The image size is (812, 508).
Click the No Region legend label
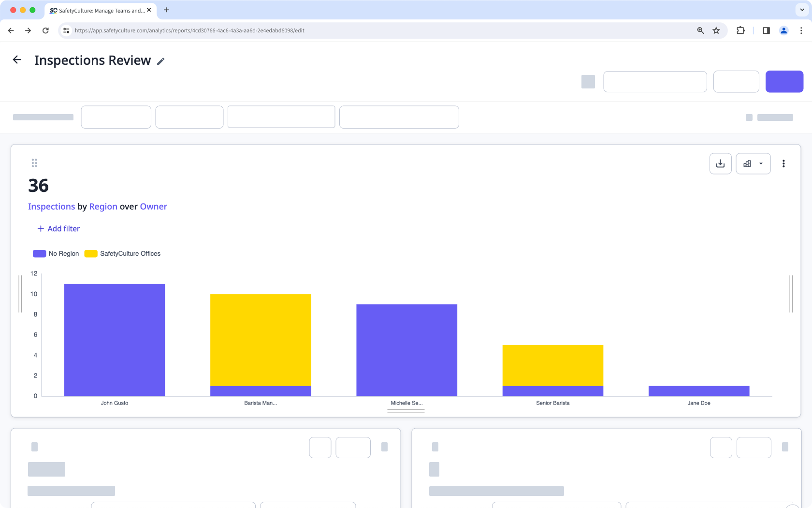tap(64, 254)
